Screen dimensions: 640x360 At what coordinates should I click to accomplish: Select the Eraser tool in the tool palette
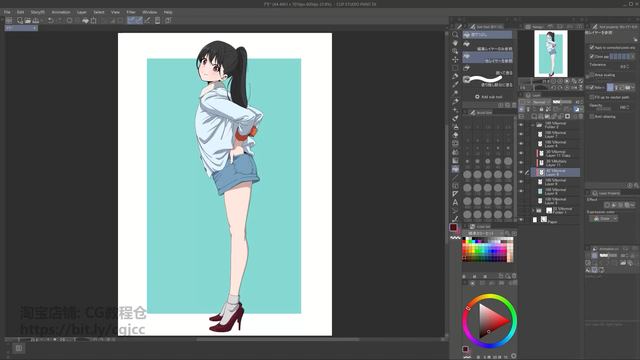455,135
